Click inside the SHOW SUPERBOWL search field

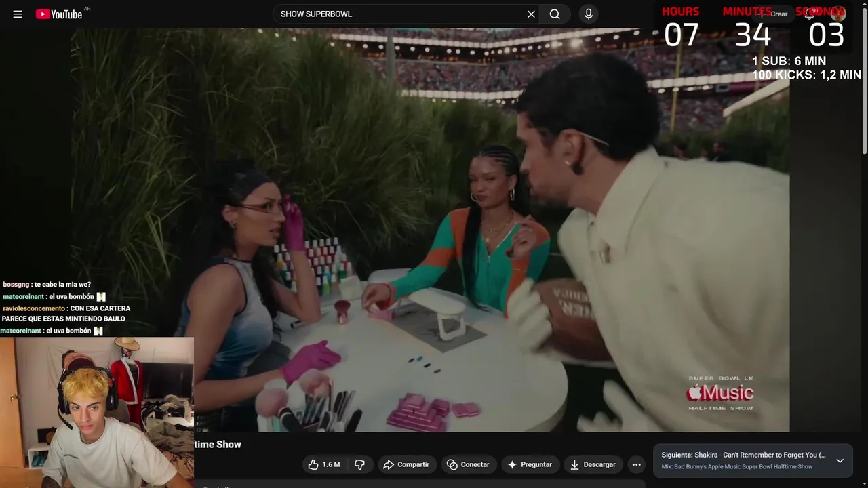[400, 14]
